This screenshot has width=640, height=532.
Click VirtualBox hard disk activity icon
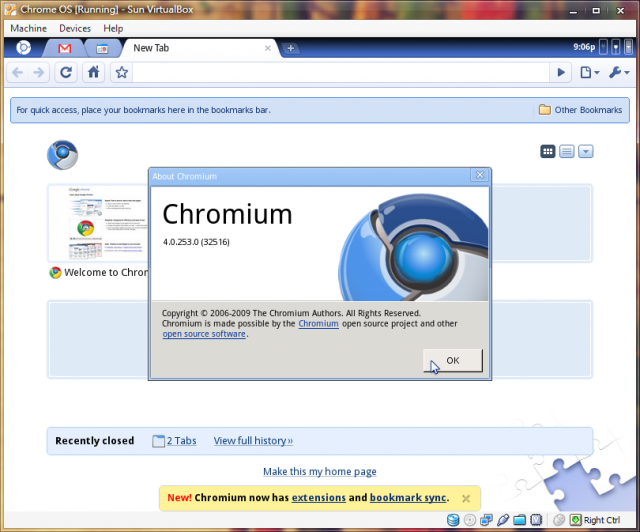click(x=453, y=520)
